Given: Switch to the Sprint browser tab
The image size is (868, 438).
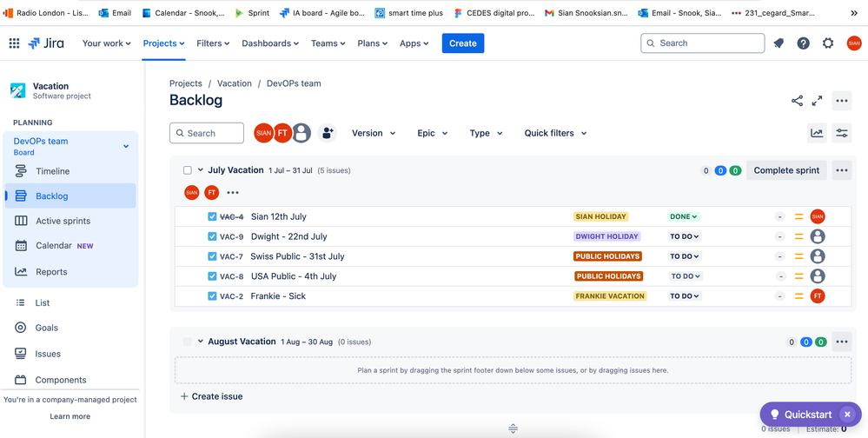Looking at the screenshot, I should [252, 13].
